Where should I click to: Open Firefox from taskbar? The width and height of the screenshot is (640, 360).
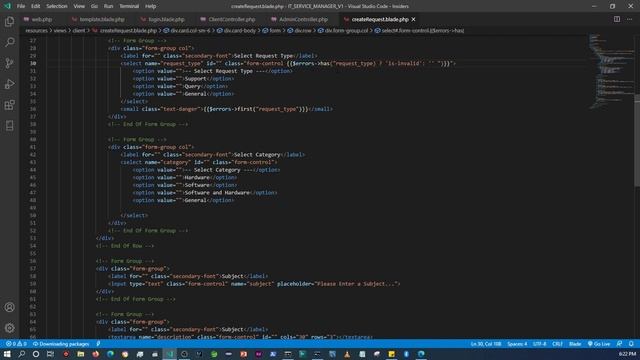(x=96, y=354)
